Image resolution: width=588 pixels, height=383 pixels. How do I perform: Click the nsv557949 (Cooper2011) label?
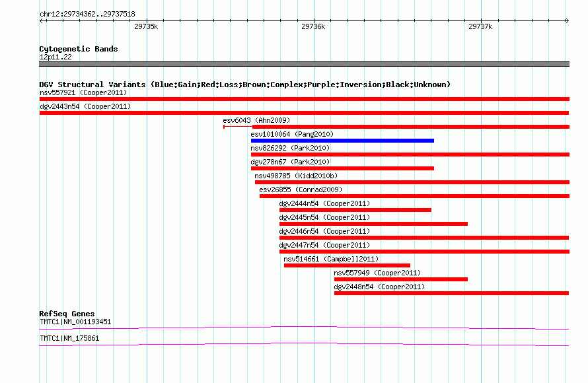(377, 273)
